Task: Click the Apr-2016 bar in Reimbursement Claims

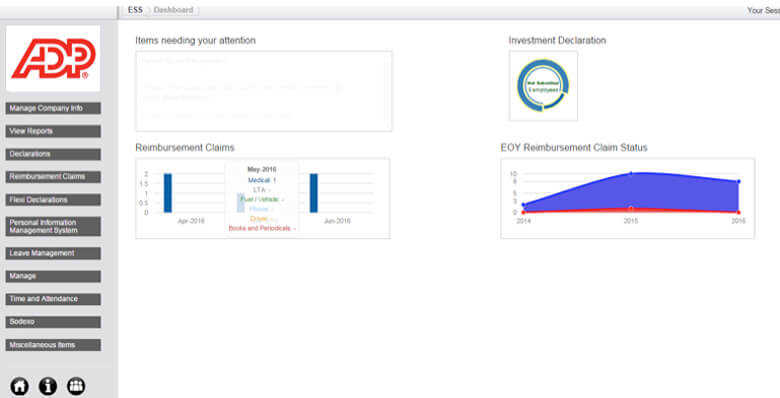Action: (168, 193)
